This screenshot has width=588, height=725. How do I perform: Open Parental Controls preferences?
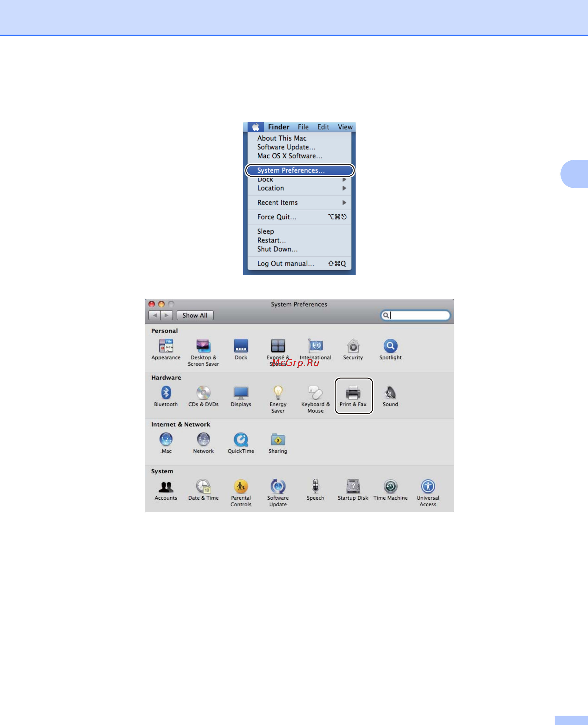click(241, 493)
